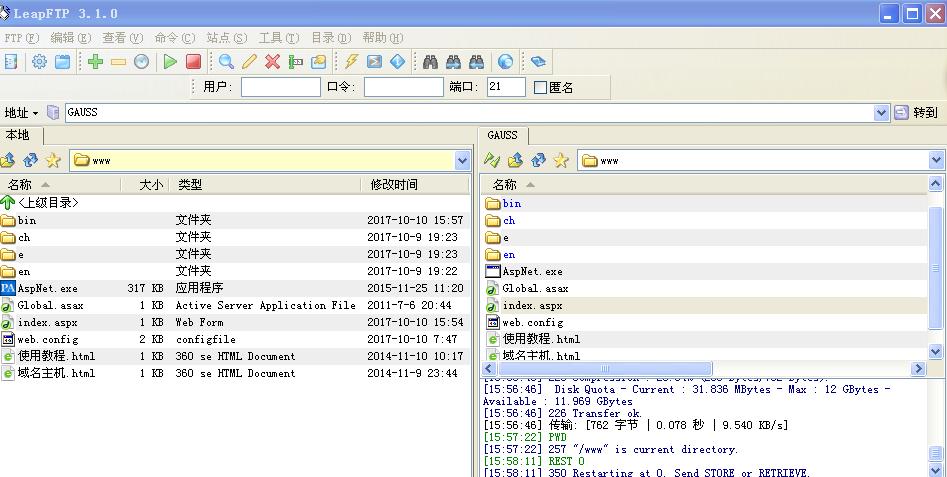This screenshot has width=947, height=477.
Task: Go up a folder in local pane toolbar
Action: 8,160
